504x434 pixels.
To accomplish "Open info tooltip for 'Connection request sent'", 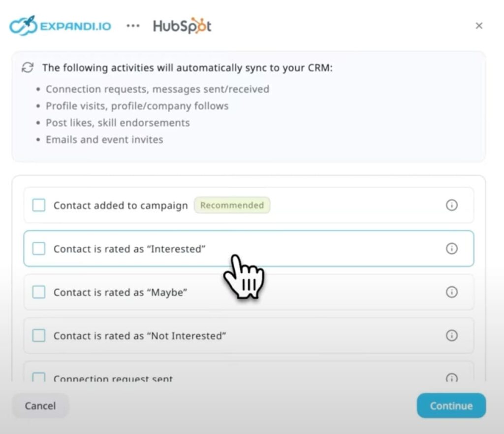I will tap(452, 377).
